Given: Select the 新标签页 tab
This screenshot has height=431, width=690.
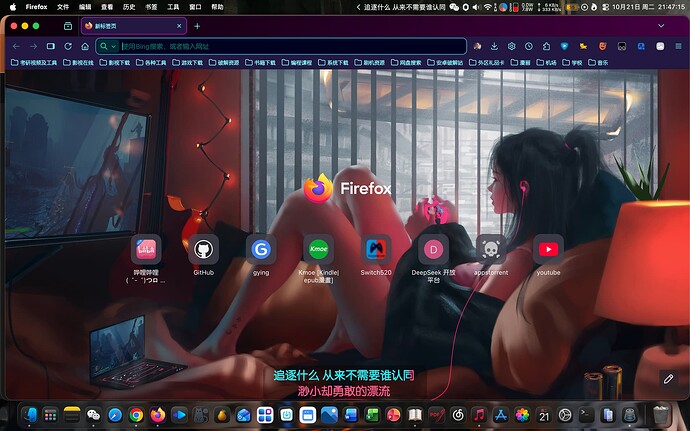Looking at the screenshot, I should [x=133, y=26].
